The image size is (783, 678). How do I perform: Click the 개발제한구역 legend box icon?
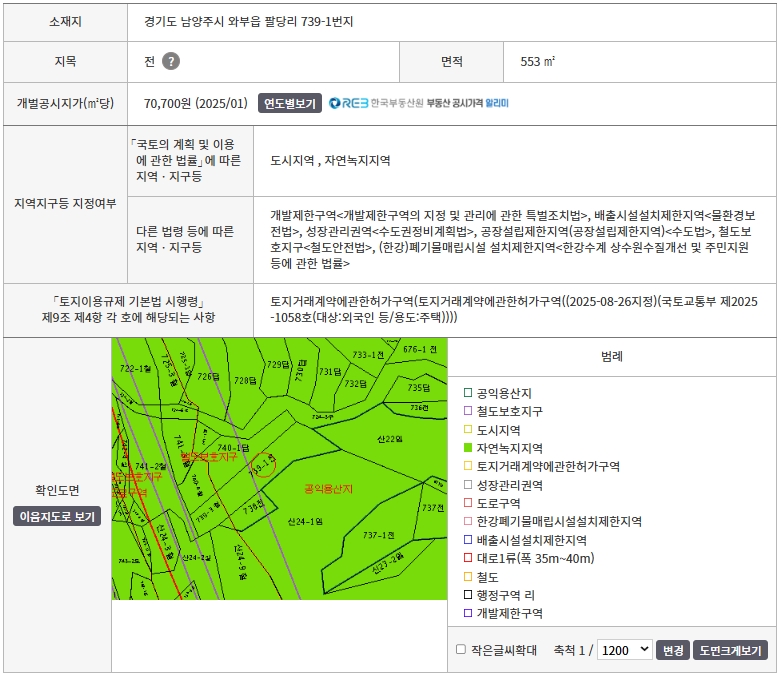click(468, 613)
